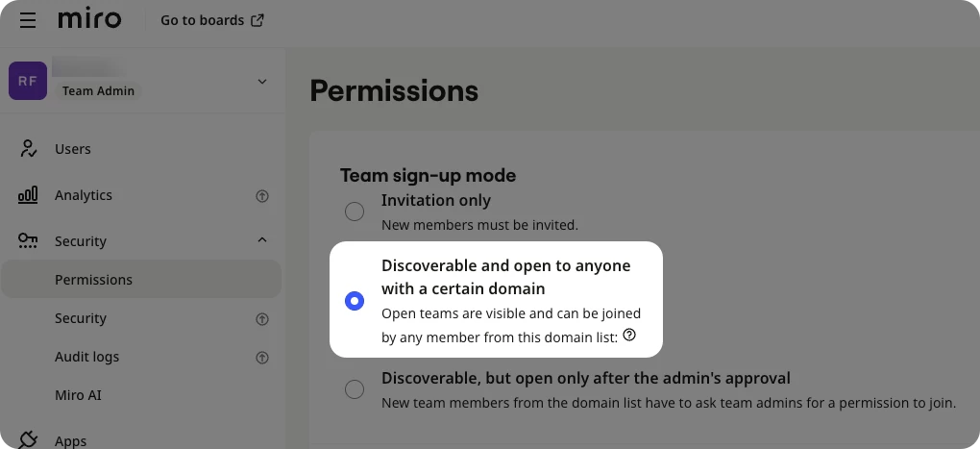Viewport: 980px width, 449px height.
Task: Click the upgrade arrow icon beside Audit logs
Action: pyautogui.click(x=262, y=358)
